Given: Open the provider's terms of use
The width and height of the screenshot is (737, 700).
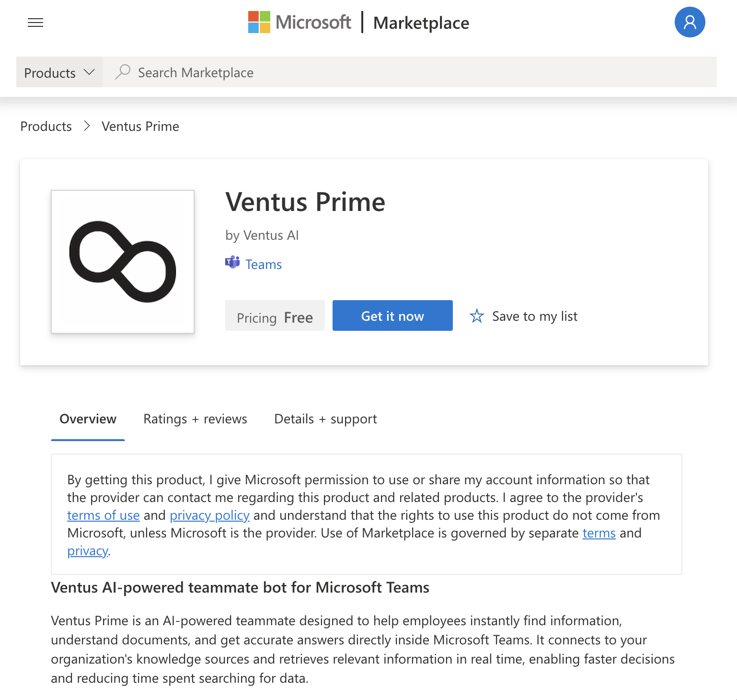Looking at the screenshot, I should (x=103, y=515).
